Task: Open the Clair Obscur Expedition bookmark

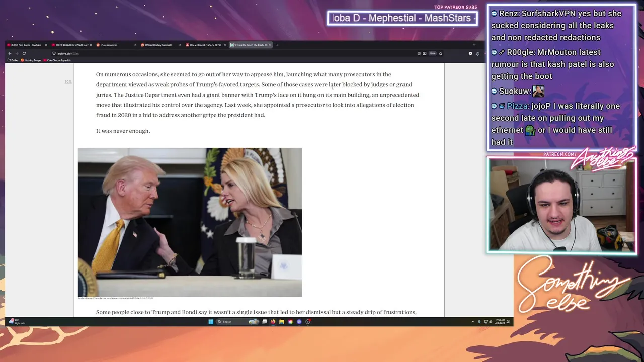Action: pos(58,60)
